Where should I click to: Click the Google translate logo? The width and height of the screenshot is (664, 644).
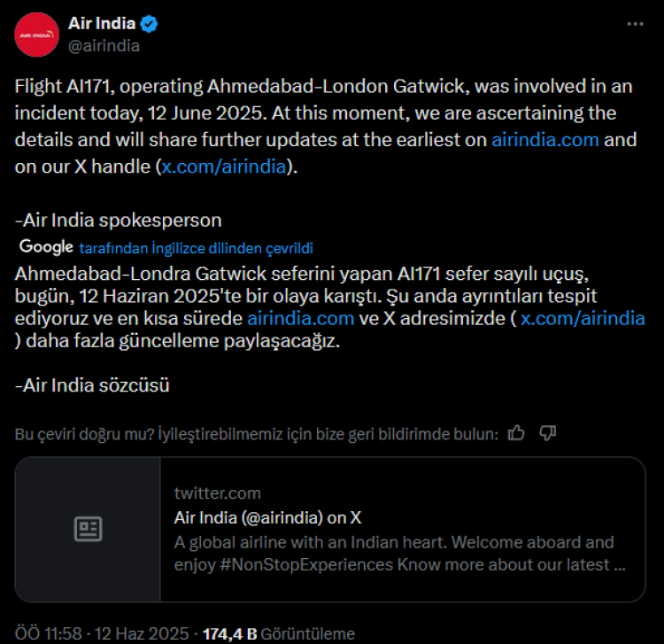point(46,247)
